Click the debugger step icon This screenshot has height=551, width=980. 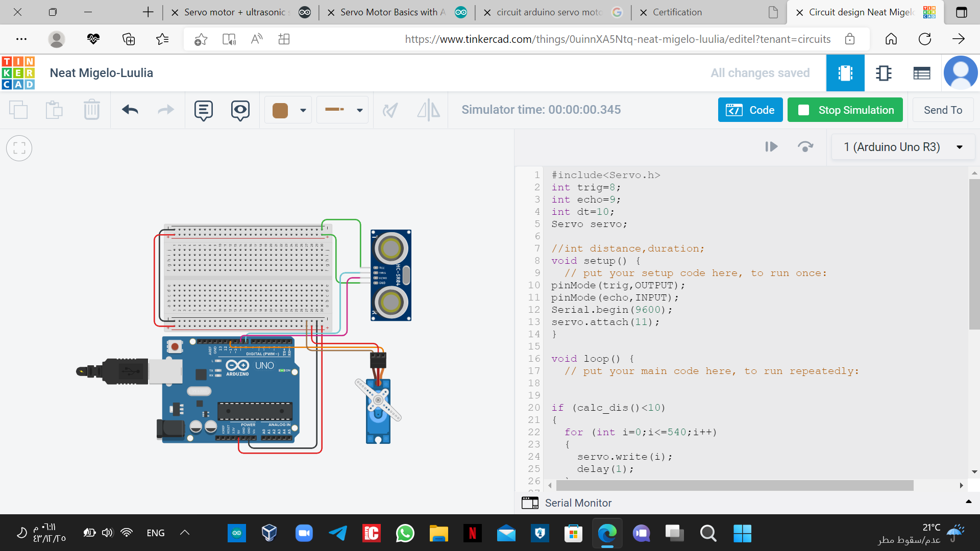[x=771, y=147]
